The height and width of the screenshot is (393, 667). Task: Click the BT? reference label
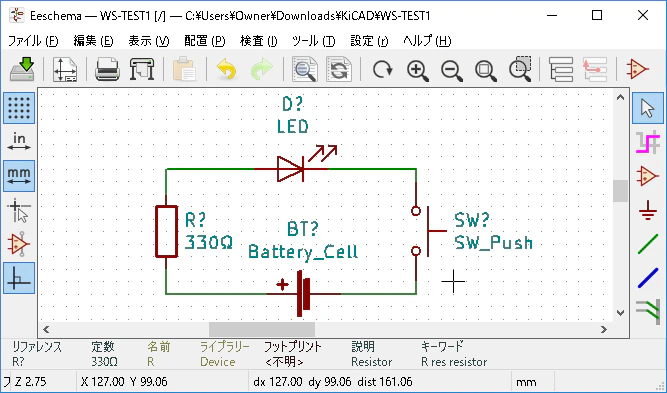302,229
